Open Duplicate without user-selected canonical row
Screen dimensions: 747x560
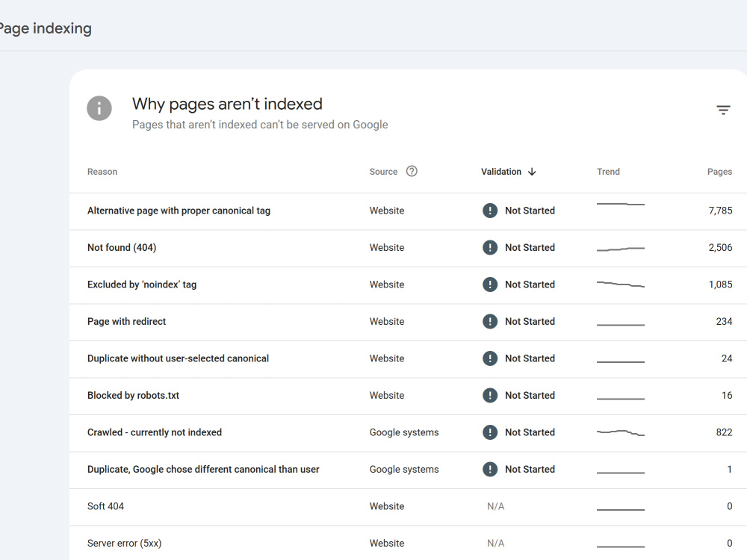(x=409, y=358)
